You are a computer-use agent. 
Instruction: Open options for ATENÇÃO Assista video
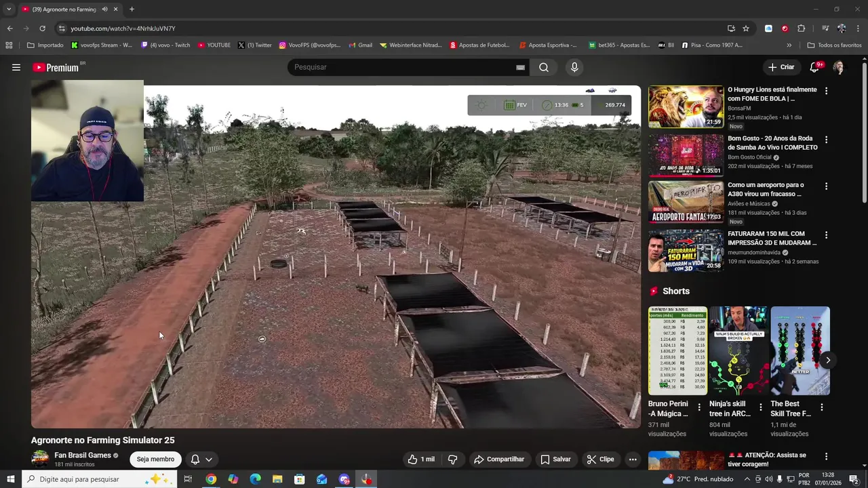pos(826,457)
